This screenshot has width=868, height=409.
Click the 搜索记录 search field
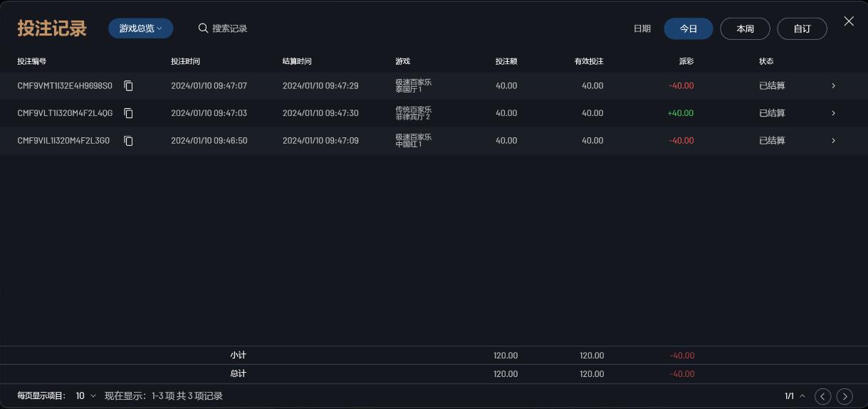[230, 28]
